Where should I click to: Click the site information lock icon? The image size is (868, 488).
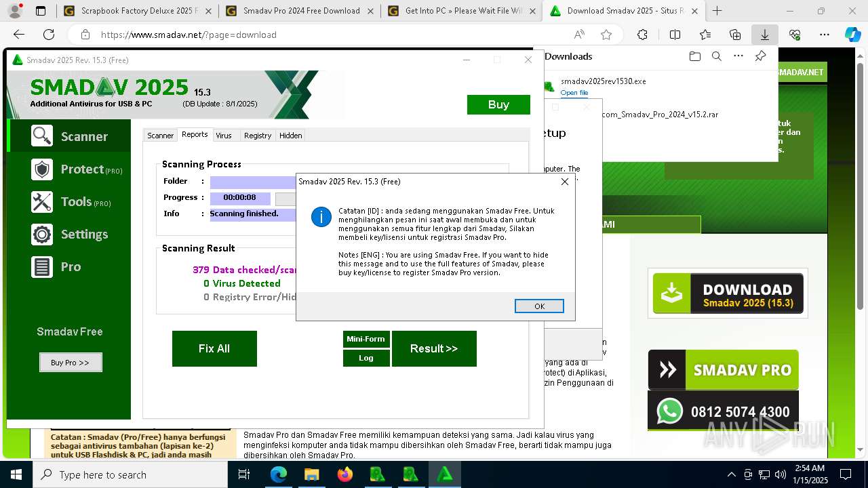click(85, 35)
